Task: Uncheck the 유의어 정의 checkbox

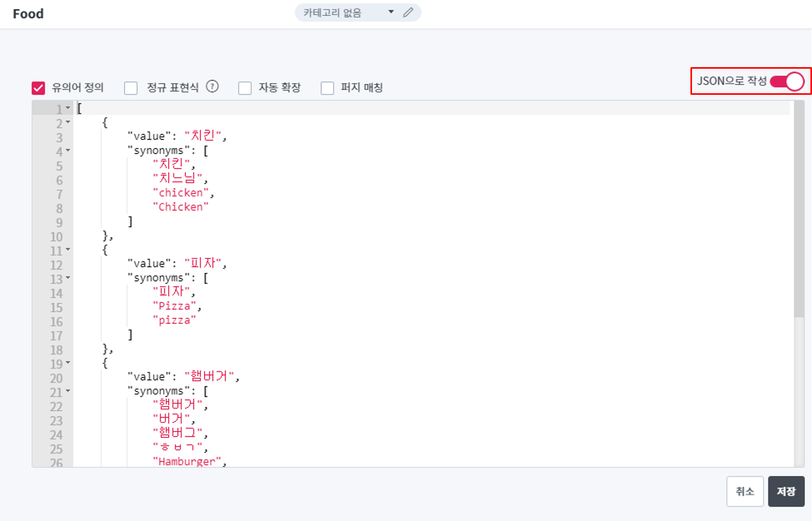Action: [38, 88]
